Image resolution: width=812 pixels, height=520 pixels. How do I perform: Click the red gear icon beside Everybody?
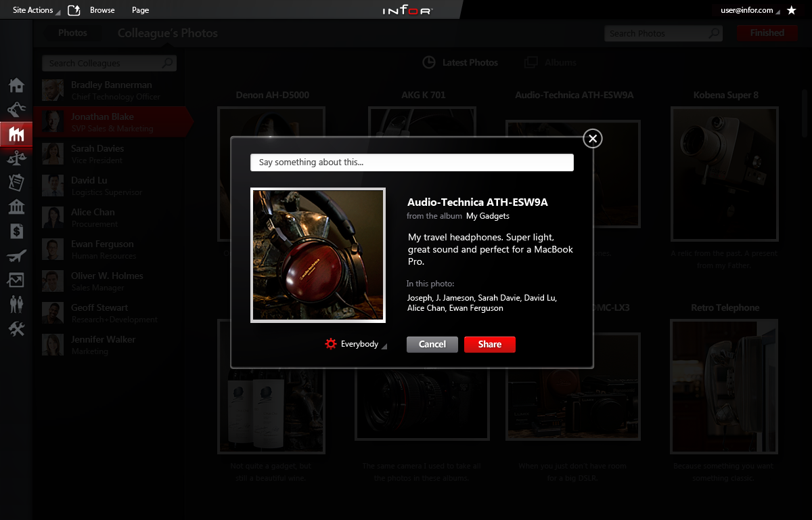(x=330, y=344)
